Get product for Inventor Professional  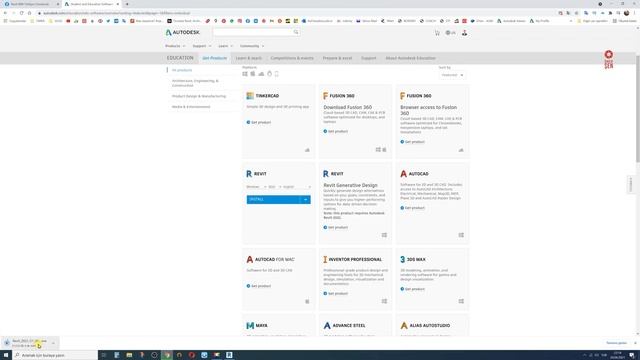click(336, 293)
